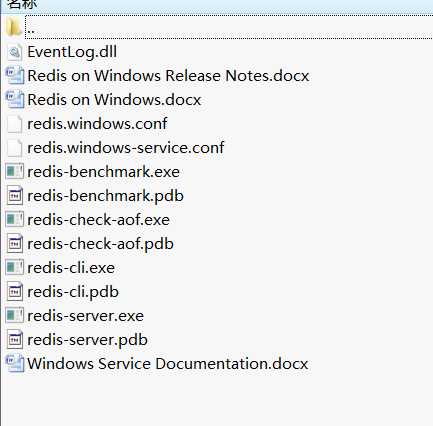
Task: Select 'Redis on Windows Release Notes.docx' name
Action: click(x=168, y=76)
